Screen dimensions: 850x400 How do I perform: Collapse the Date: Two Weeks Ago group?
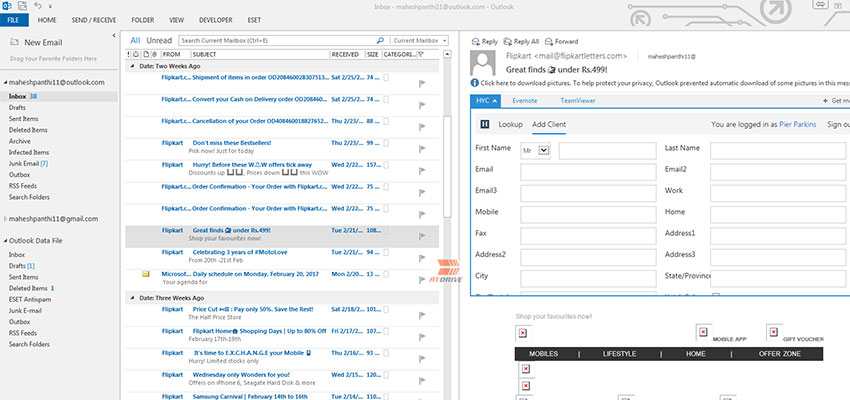pos(133,66)
